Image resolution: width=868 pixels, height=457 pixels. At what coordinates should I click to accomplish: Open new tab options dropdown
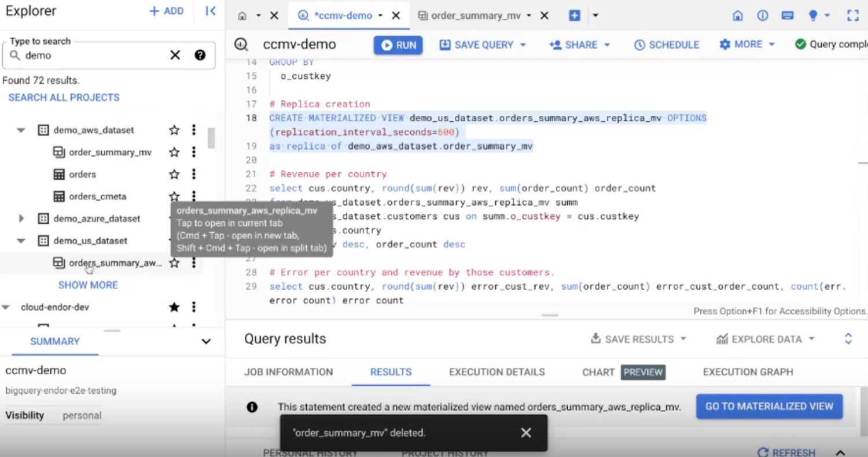click(x=595, y=16)
